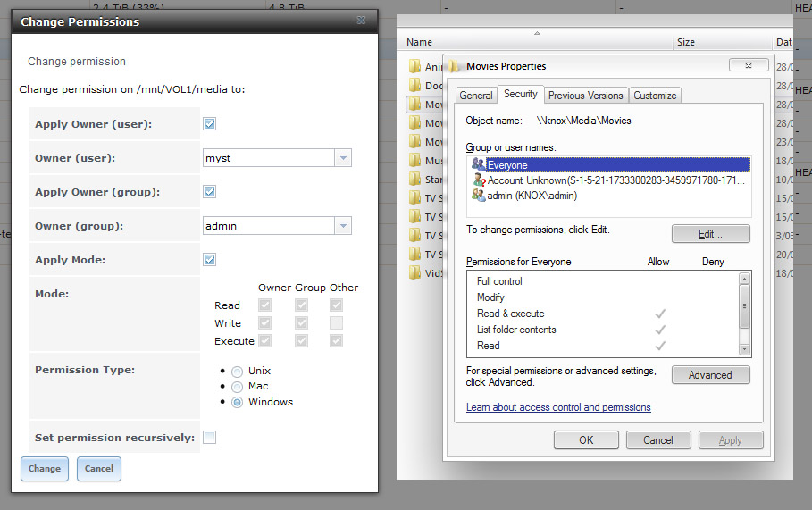
Task: Toggle Other Write mode checkbox
Action: (336, 323)
